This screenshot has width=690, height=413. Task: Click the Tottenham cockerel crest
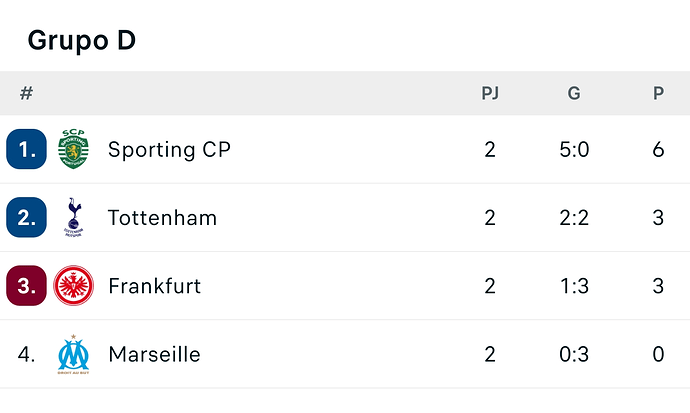click(x=73, y=217)
